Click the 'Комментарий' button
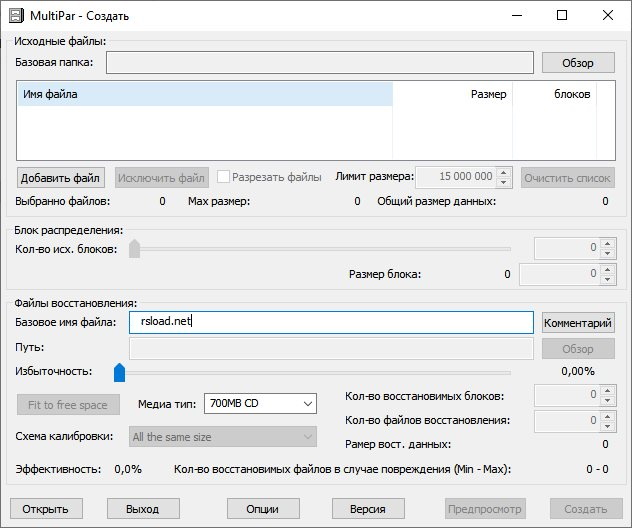 (578, 323)
